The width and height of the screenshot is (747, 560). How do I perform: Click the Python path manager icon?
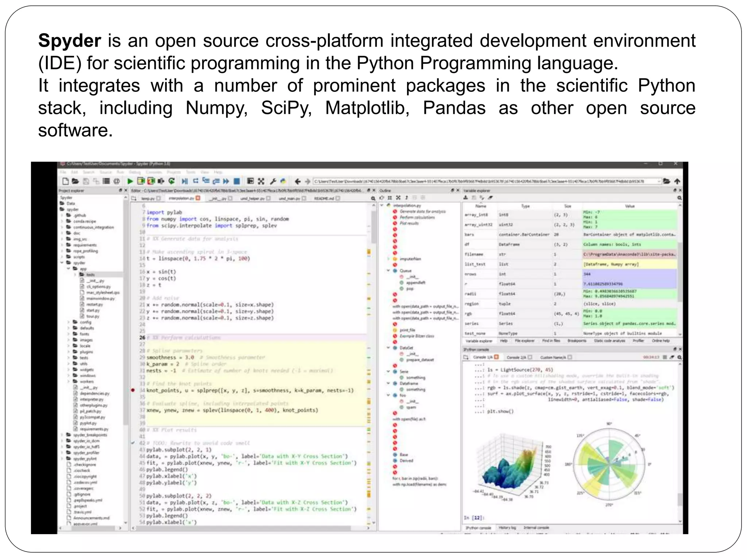click(283, 181)
